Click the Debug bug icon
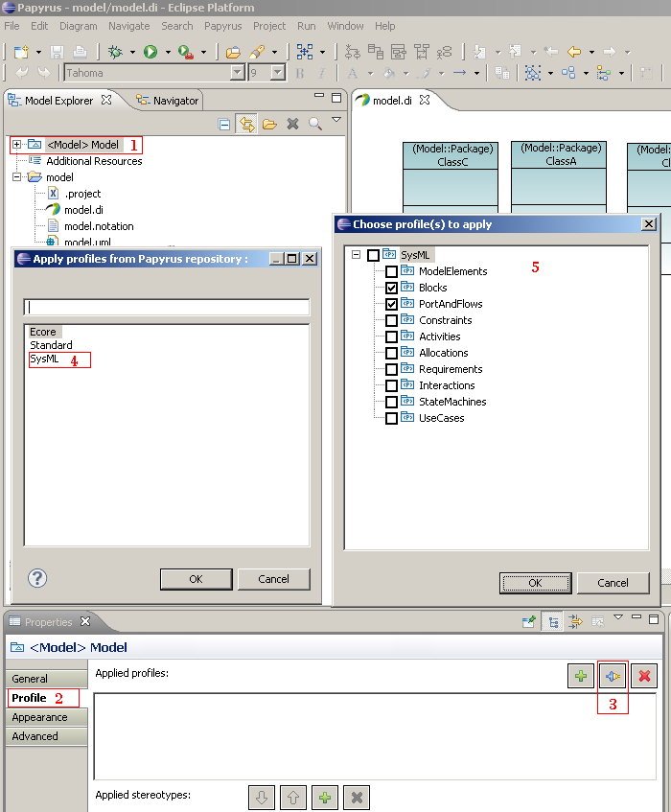671x812 pixels. click(x=115, y=52)
